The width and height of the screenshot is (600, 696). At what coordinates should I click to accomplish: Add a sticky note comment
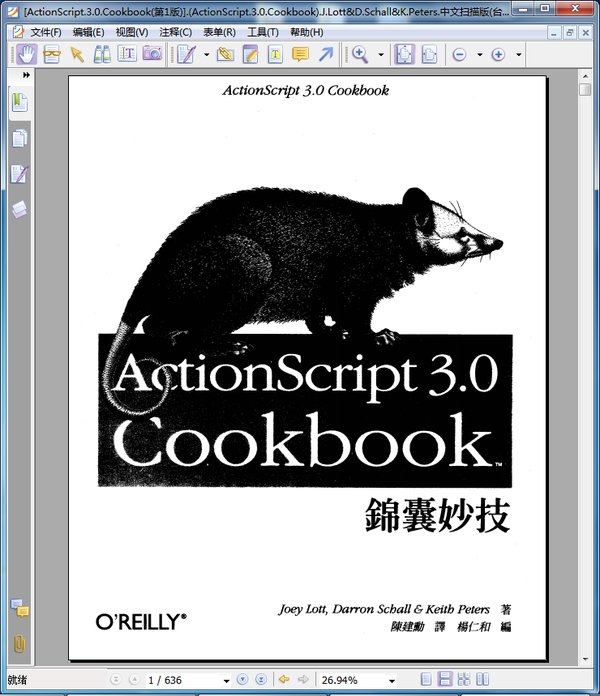(300, 55)
